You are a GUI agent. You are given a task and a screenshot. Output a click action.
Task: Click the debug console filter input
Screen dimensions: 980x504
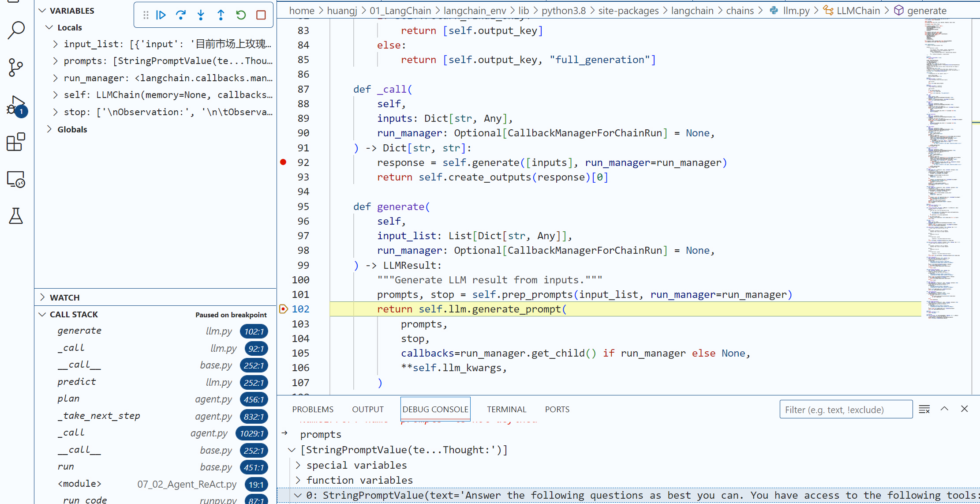[845, 410]
